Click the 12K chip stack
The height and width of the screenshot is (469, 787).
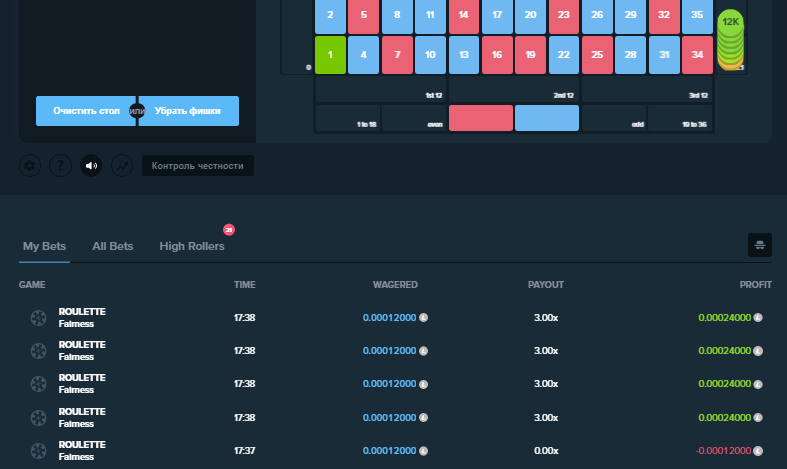click(730, 40)
